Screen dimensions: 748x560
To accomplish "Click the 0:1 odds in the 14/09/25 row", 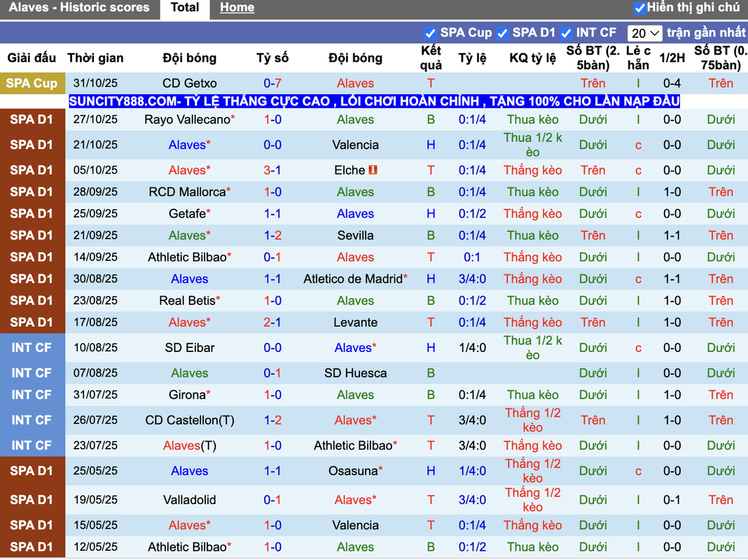I will point(472,258).
